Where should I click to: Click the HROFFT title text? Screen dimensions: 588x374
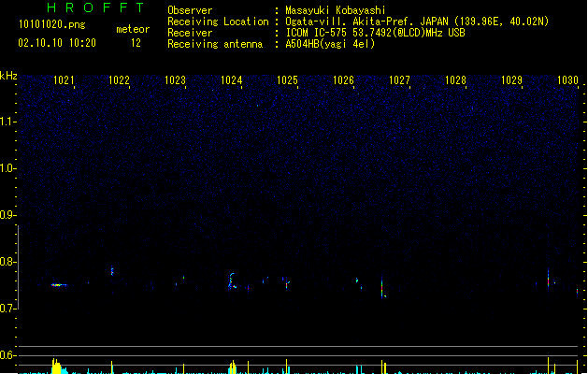click(x=95, y=7)
